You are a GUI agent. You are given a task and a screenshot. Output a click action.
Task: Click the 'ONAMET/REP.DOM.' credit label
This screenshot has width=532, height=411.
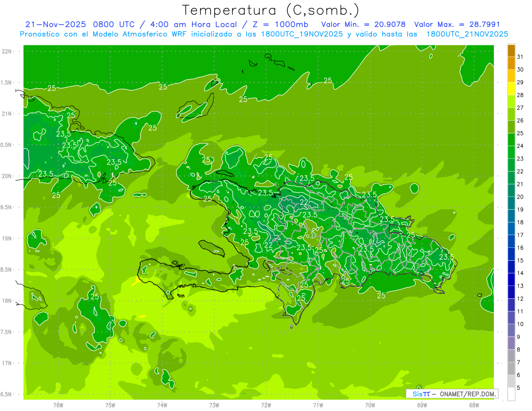click(467, 394)
